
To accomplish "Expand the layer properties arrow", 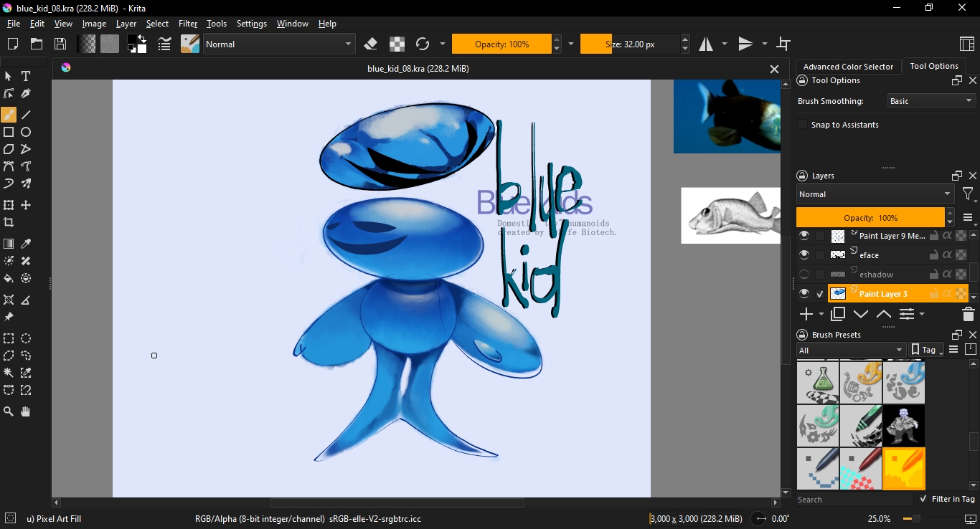I will 922,314.
